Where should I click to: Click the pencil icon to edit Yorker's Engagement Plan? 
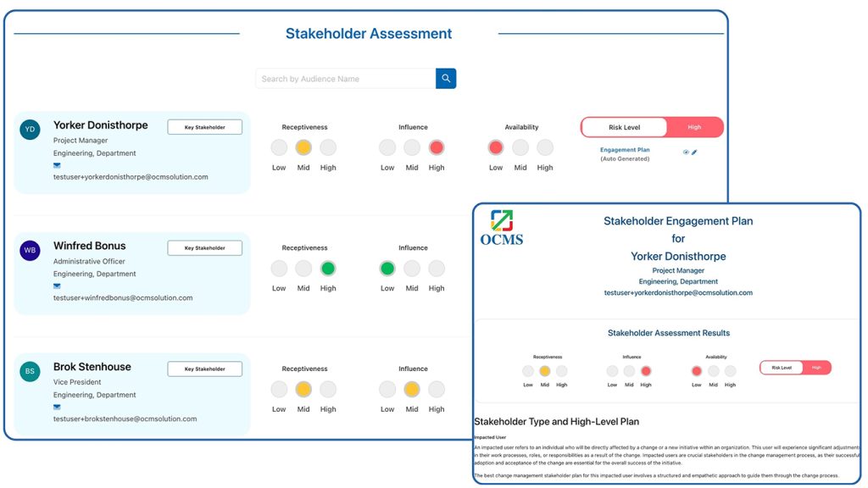coord(695,152)
